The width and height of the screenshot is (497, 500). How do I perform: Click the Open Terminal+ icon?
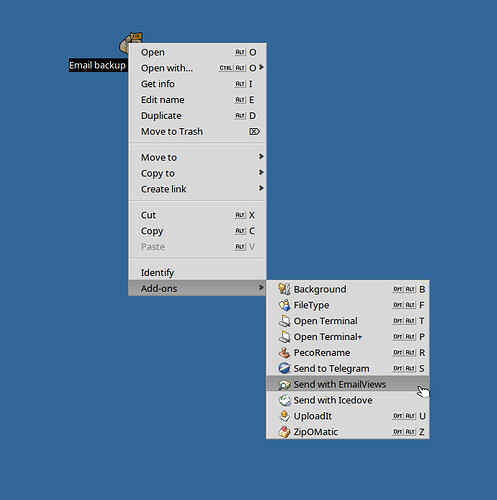(284, 337)
